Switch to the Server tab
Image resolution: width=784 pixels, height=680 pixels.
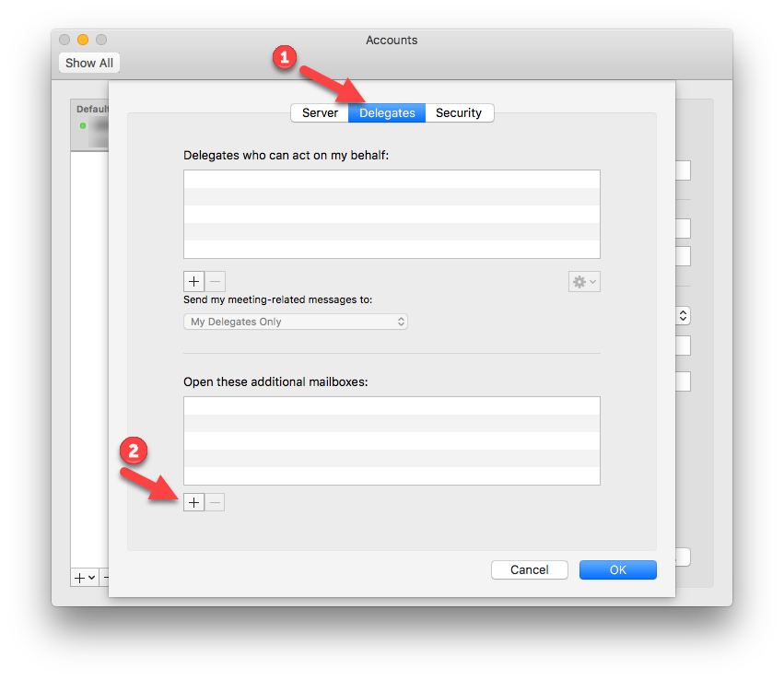click(320, 113)
